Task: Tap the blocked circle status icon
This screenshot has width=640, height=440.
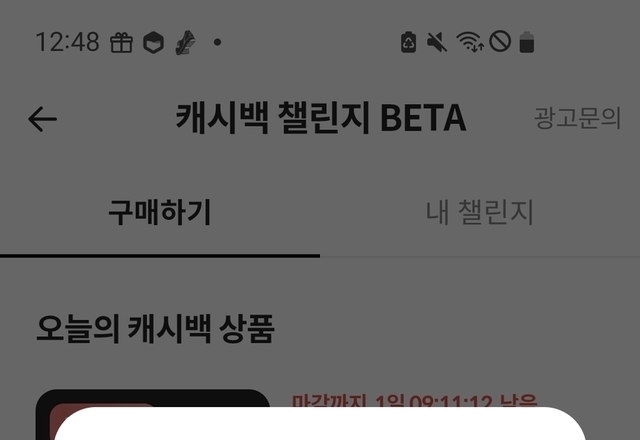Action: pyautogui.click(x=500, y=42)
